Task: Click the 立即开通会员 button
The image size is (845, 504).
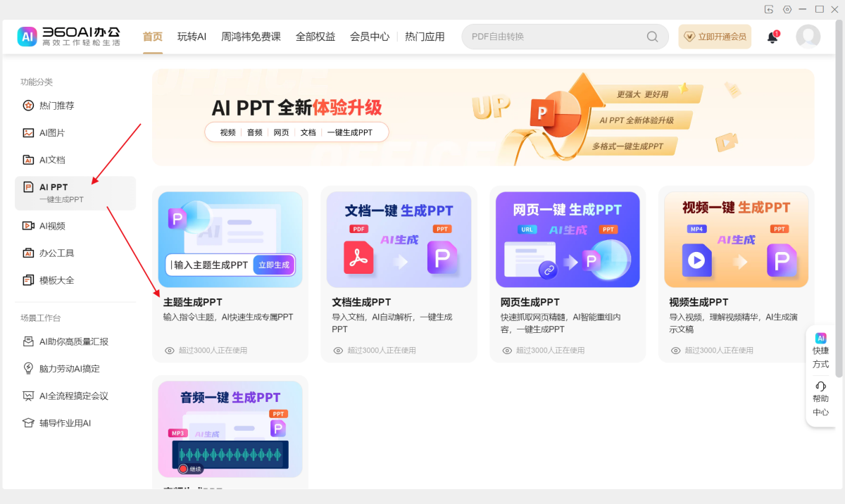Action: coord(715,37)
